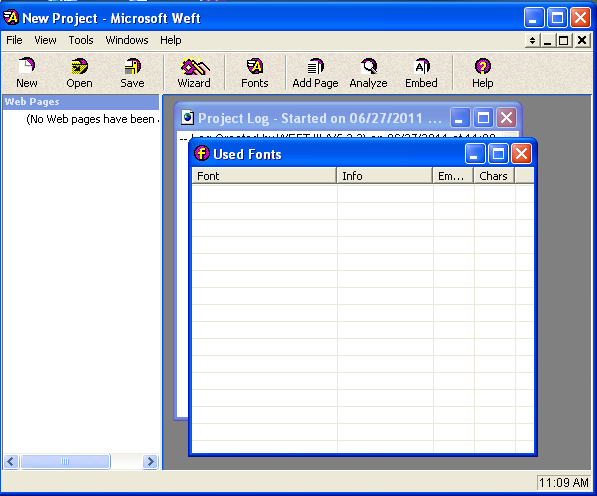This screenshot has height=496, width=597.
Task: Open Help from the toolbar icon
Action: [x=482, y=73]
